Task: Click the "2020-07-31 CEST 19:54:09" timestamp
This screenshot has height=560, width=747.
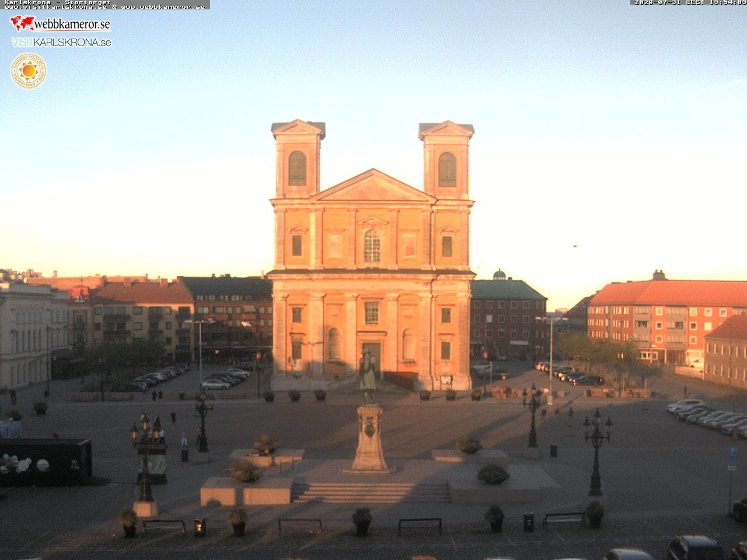Action: click(690, 2)
